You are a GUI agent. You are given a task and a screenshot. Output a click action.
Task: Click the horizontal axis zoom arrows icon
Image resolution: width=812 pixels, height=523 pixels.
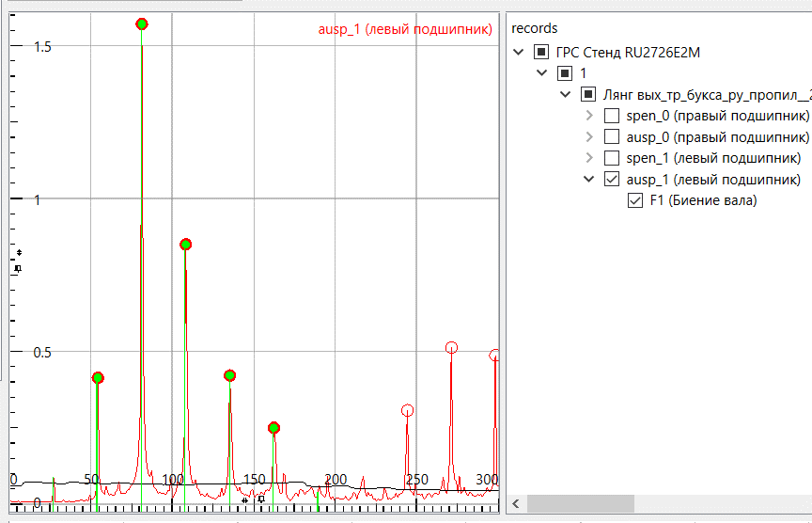point(244,501)
